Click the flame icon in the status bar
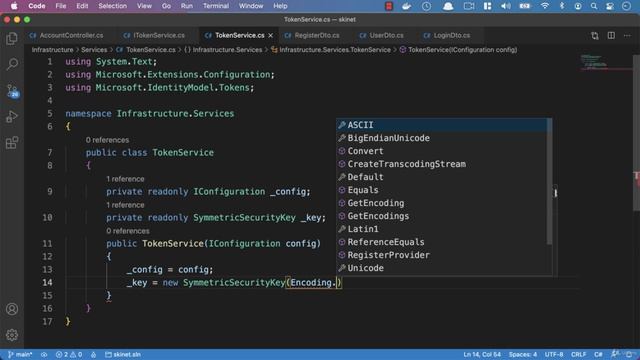The image size is (640, 360). tap(93, 354)
